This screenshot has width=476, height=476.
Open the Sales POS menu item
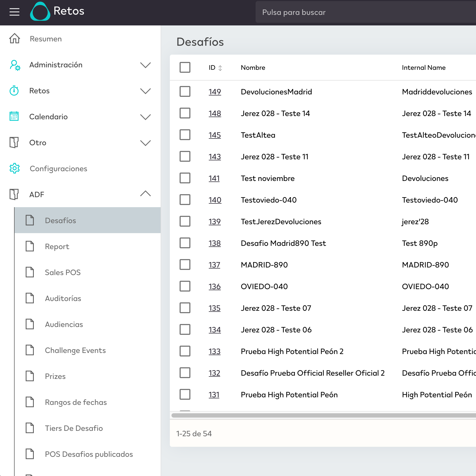(63, 272)
